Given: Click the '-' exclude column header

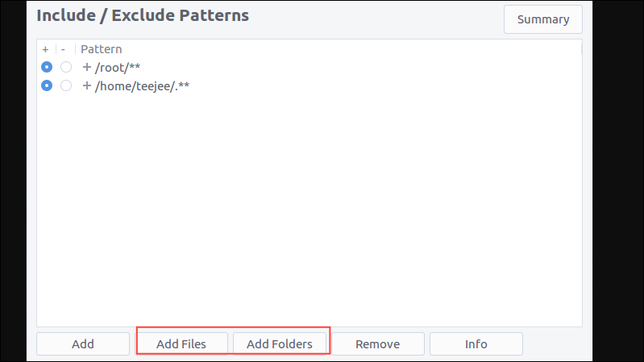Looking at the screenshot, I should point(64,49).
